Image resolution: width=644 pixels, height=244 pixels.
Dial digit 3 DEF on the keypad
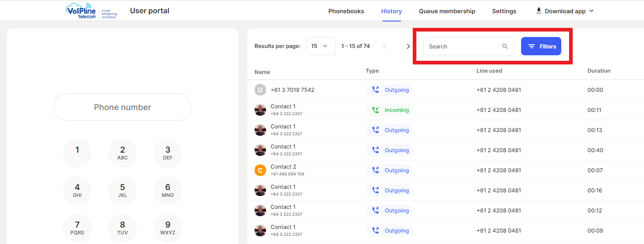coord(168,154)
